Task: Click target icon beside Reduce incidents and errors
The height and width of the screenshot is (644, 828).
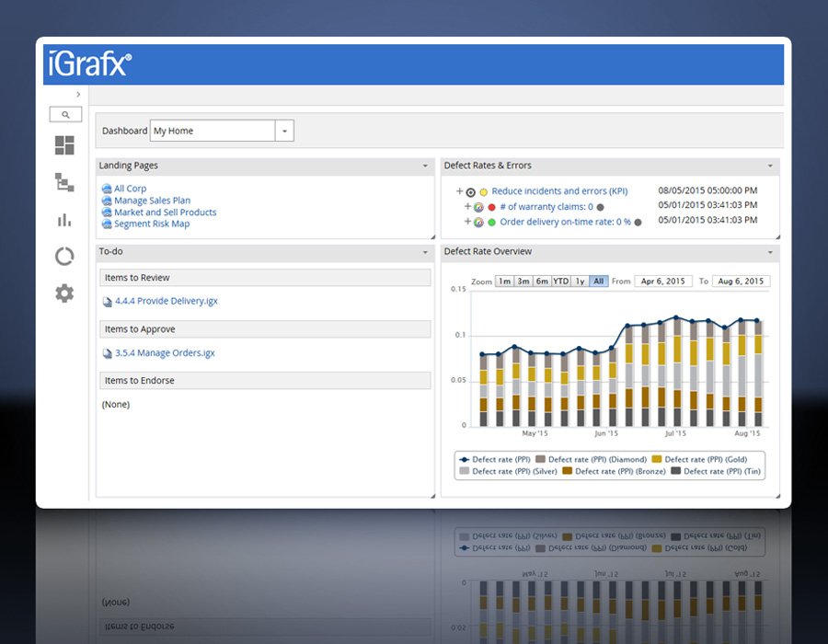Action: (x=470, y=192)
